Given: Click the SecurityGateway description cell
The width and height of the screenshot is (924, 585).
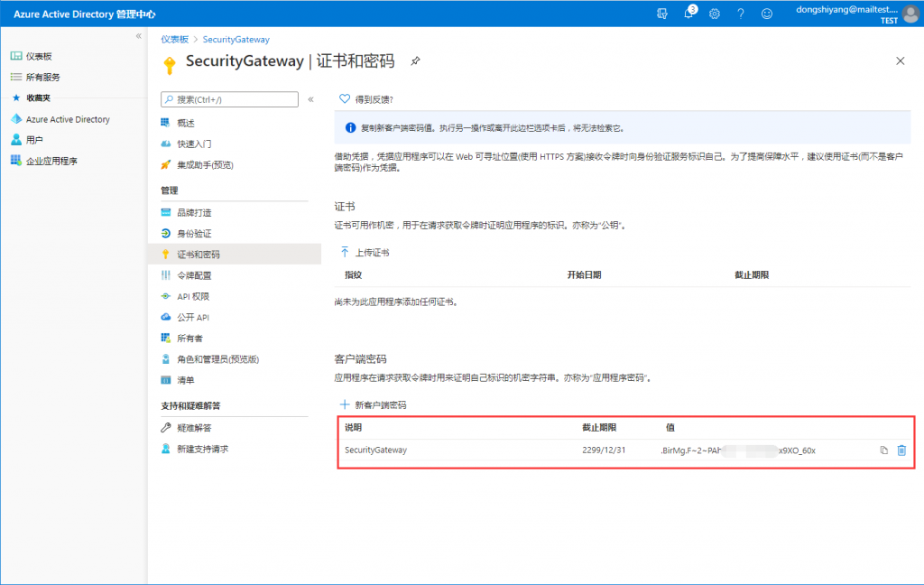Looking at the screenshot, I should [x=376, y=450].
